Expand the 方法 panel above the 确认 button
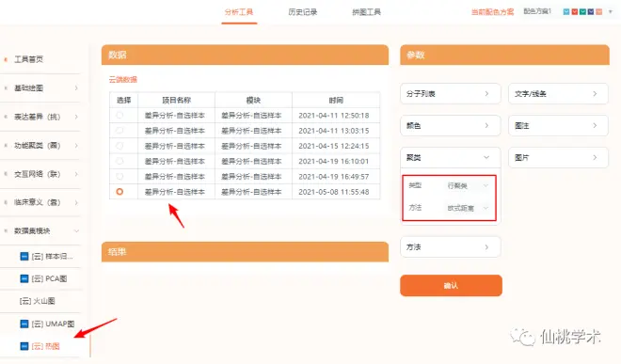 point(451,247)
